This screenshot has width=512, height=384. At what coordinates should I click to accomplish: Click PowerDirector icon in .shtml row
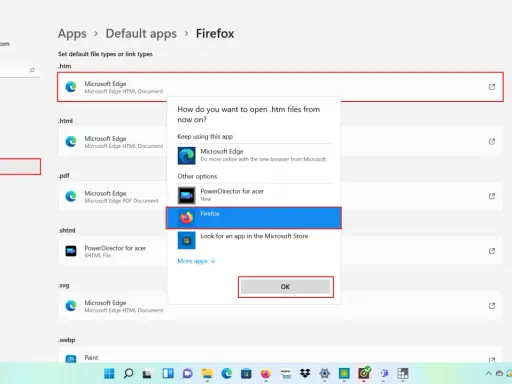[71, 251]
